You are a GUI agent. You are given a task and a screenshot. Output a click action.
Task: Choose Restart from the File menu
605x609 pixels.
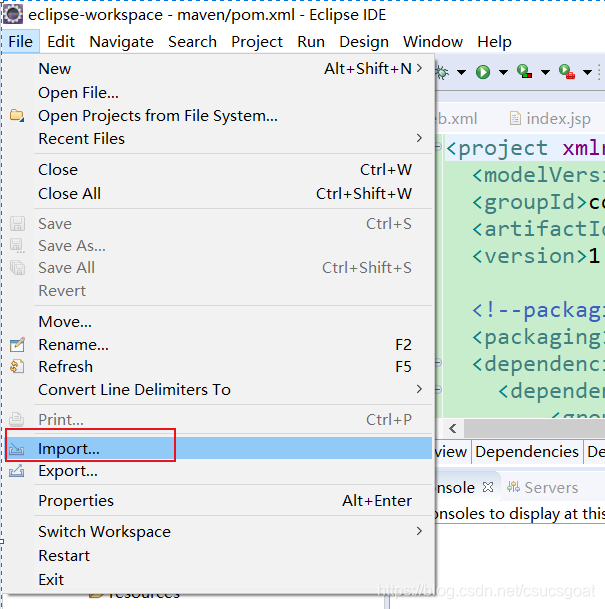pos(219,556)
